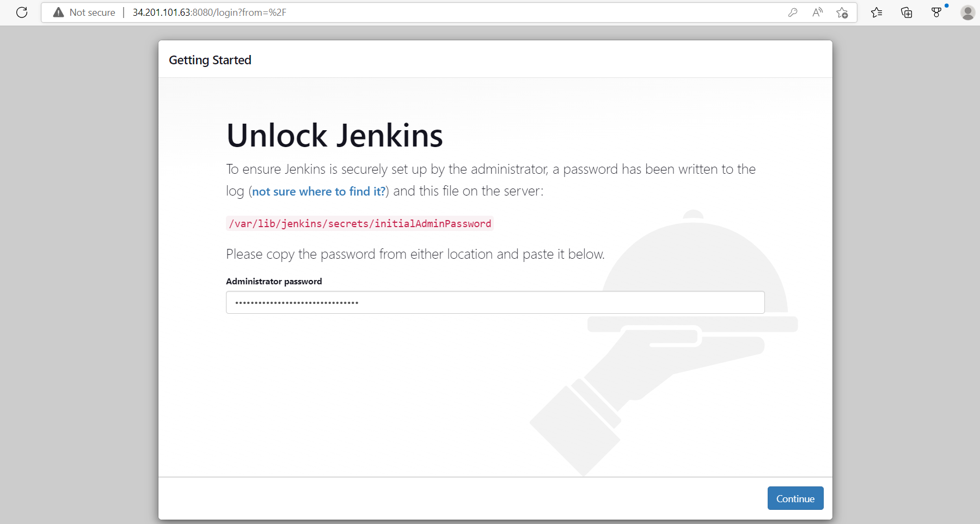Screen dimensions: 980x524
Task: Click the blue notification dot on Browser essentials
Action: point(947,5)
